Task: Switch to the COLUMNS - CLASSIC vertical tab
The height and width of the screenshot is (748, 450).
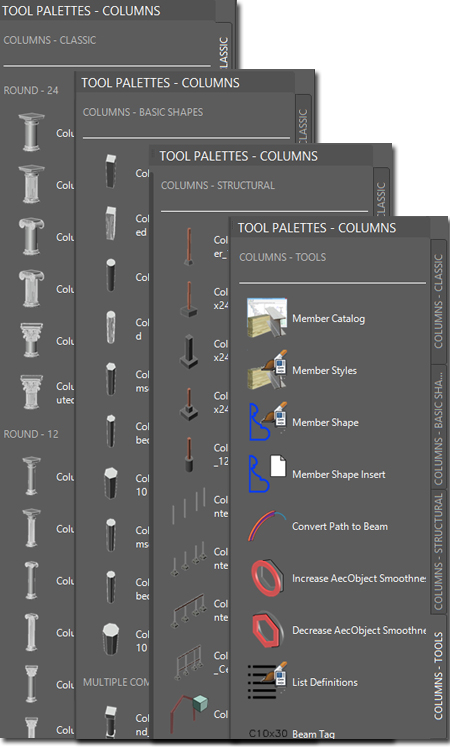Action: (438, 301)
